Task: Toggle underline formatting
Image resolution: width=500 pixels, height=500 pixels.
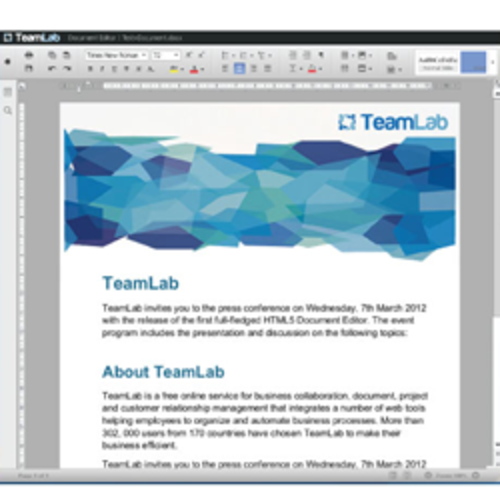Action: tap(114, 69)
